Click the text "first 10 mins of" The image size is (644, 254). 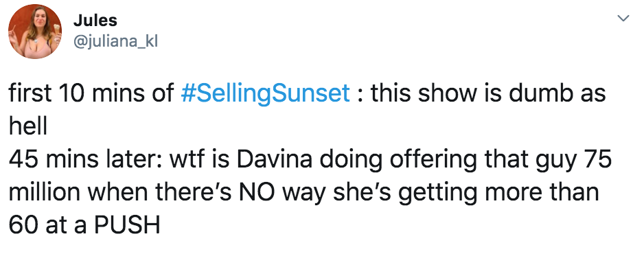pyautogui.click(x=91, y=93)
